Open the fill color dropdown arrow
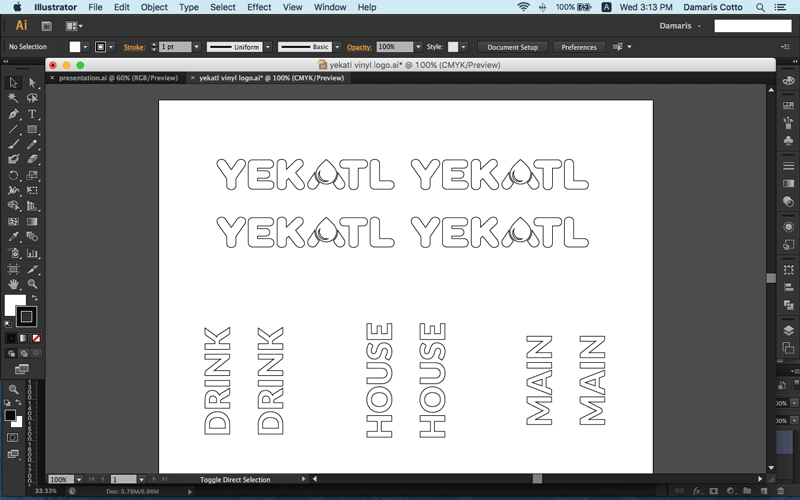800x500 pixels. (85, 47)
